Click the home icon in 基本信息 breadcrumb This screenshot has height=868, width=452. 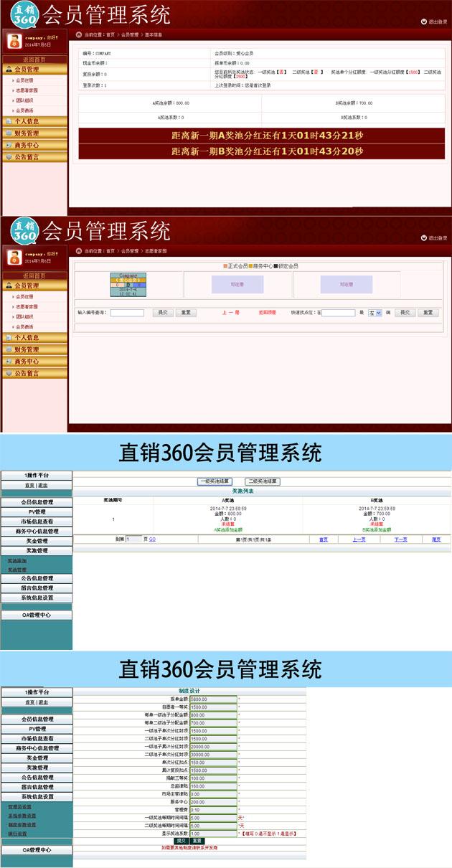coord(78,34)
